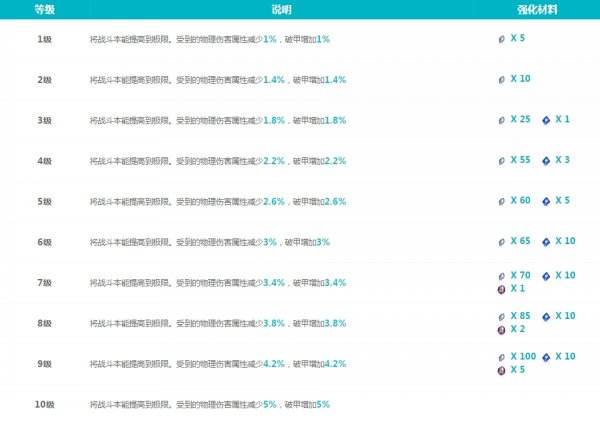Select the 10级 row label
The image size is (600, 422).
[x=44, y=404]
